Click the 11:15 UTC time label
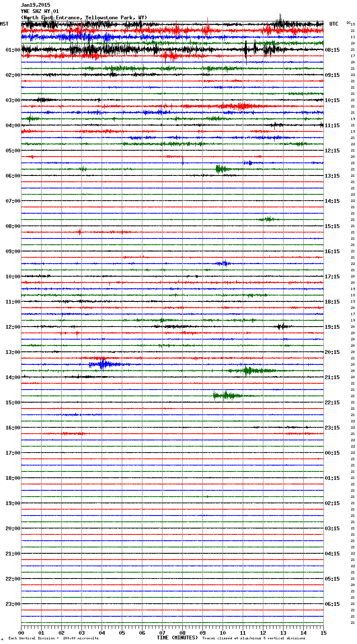 [x=332, y=126]
